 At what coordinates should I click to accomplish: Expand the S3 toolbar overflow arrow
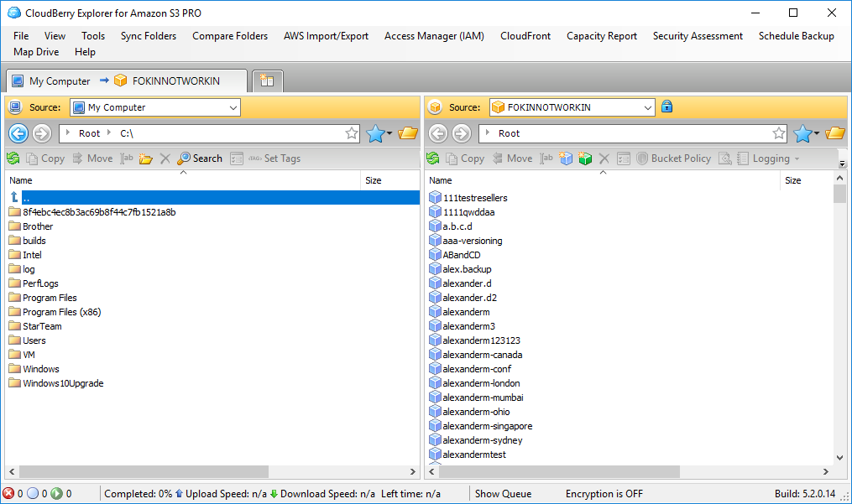[842, 163]
